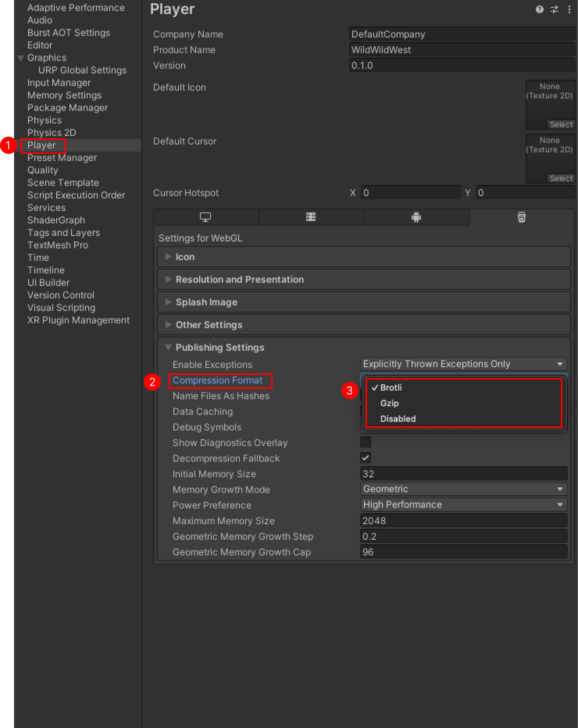
Task: Open the Enable Exceptions dropdown
Action: (x=464, y=364)
